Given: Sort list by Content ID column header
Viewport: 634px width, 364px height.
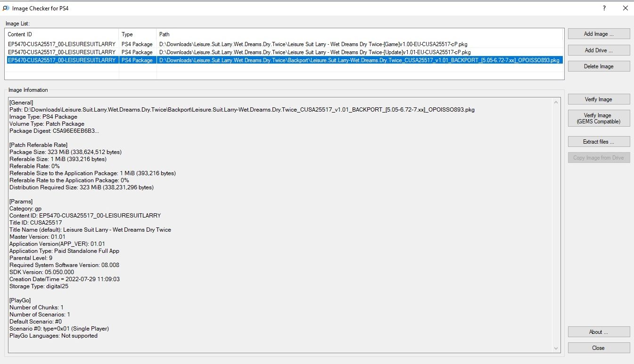Looking at the screenshot, I should pyautogui.click(x=62, y=34).
